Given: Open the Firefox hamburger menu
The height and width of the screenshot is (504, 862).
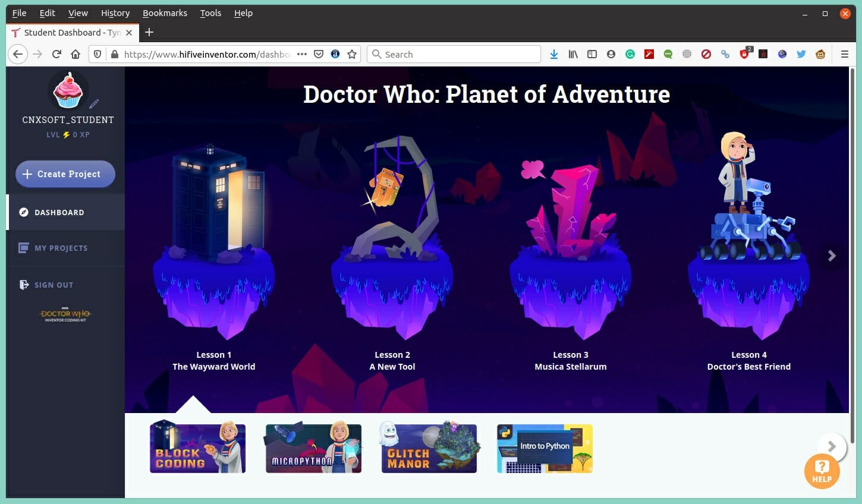Looking at the screenshot, I should pyautogui.click(x=844, y=54).
